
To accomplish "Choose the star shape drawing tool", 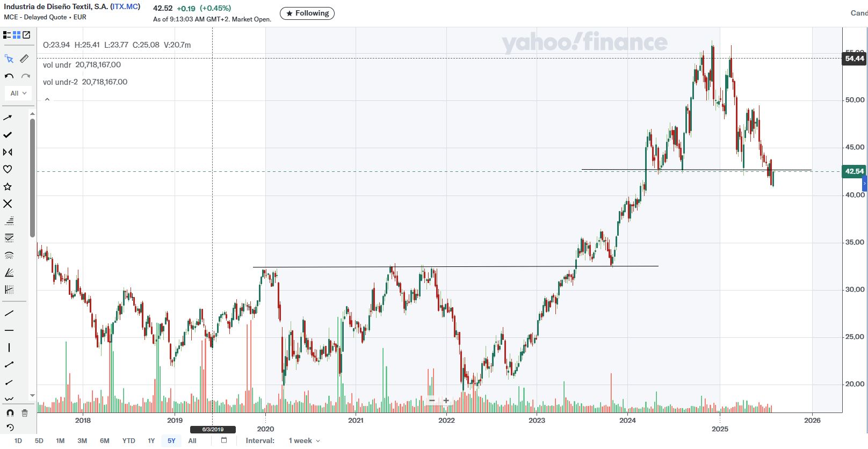I will (8, 186).
